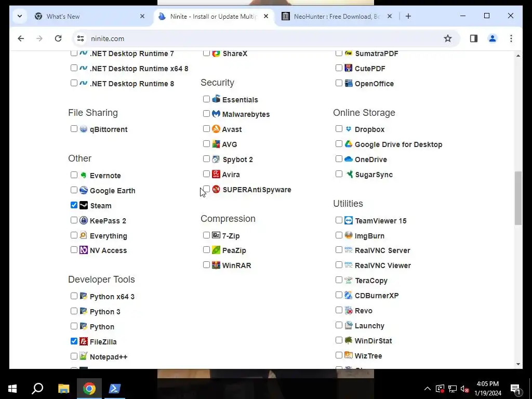532x399 pixels.
Task: Open File Explorer from the taskbar
Action: (x=63, y=389)
